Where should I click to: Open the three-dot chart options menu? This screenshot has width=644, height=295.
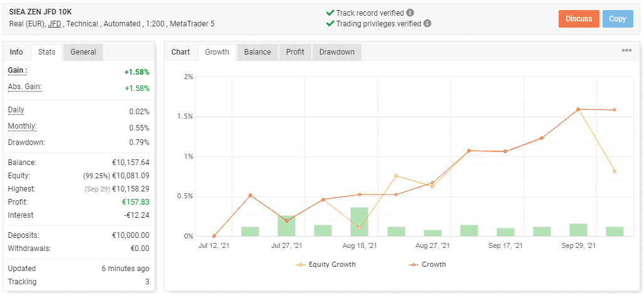[626, 51]
